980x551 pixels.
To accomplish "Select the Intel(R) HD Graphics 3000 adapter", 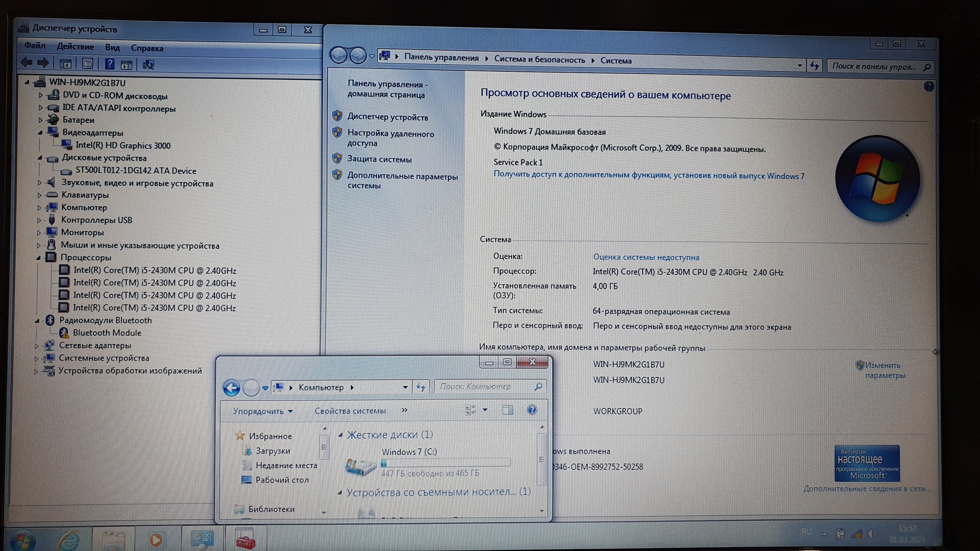I will pyautogui.click(x=123, y=145).
